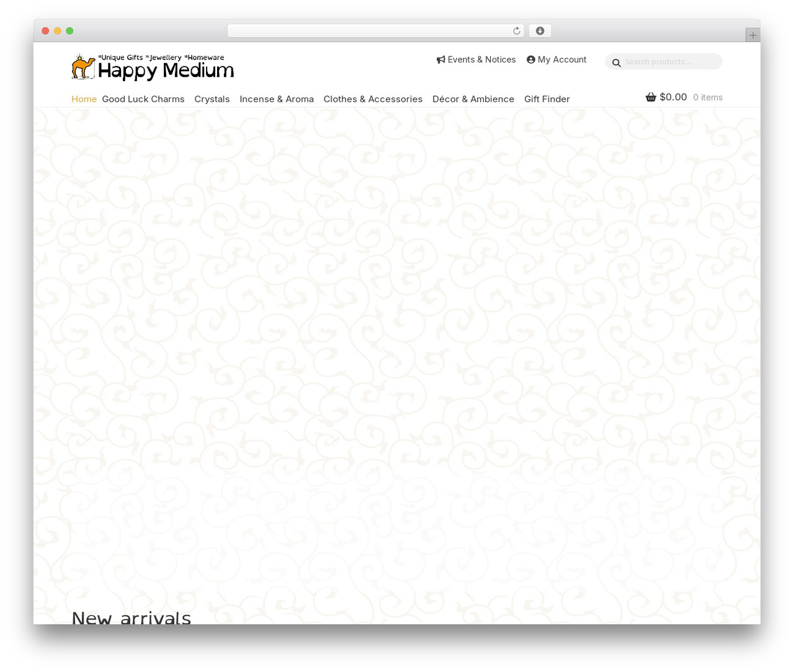Click the Happy Medium site title
The image size is (794, 672).
click(x=166, y=71)
